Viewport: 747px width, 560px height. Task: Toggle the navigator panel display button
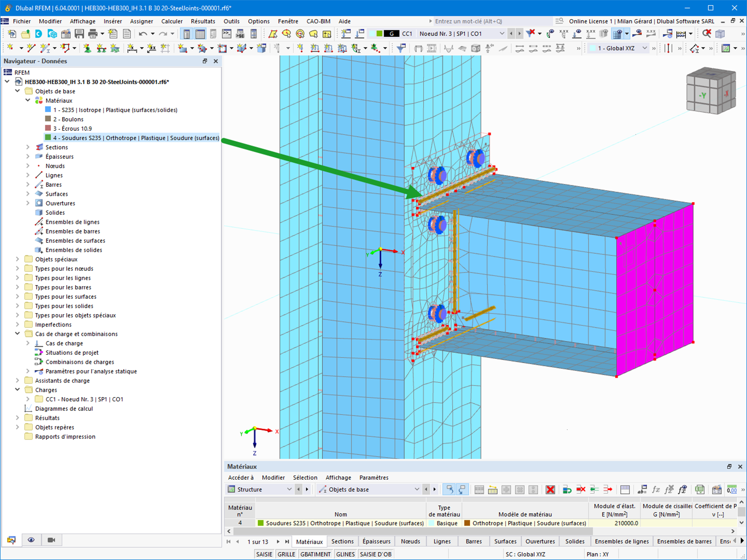point(187,34)
